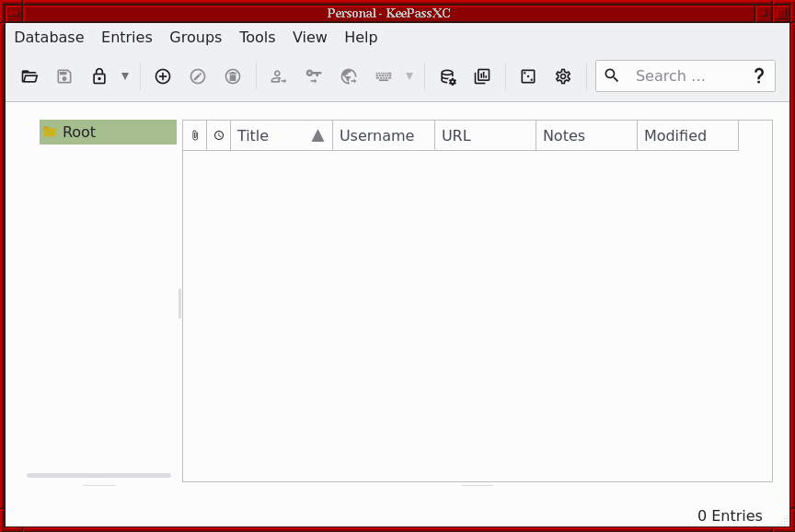Open search help question mark
Screen dimensions: 795x532
(758, 76)
